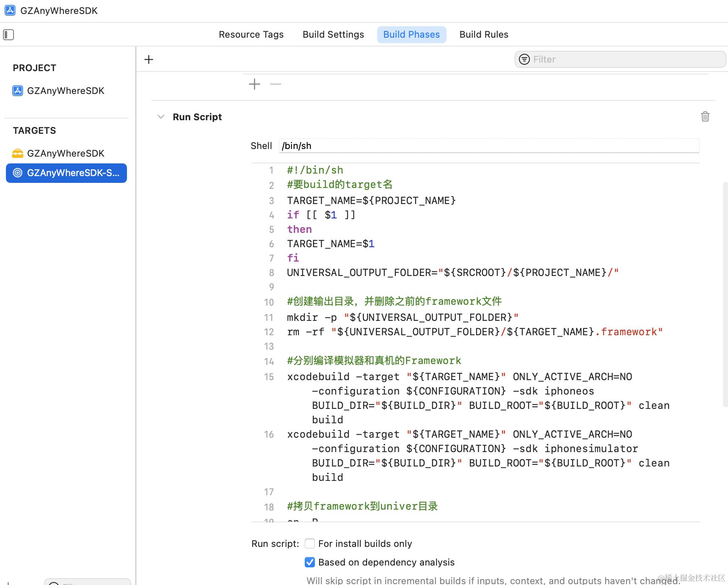Image resolution: width=728 pixels, height=585 pixels.
Task: Select the Build Phases tab
Action: [x=411, y=35]
